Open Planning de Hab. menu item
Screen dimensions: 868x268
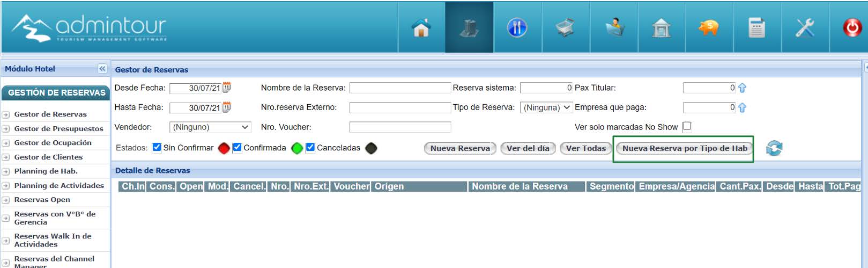[x=46, y=171]
